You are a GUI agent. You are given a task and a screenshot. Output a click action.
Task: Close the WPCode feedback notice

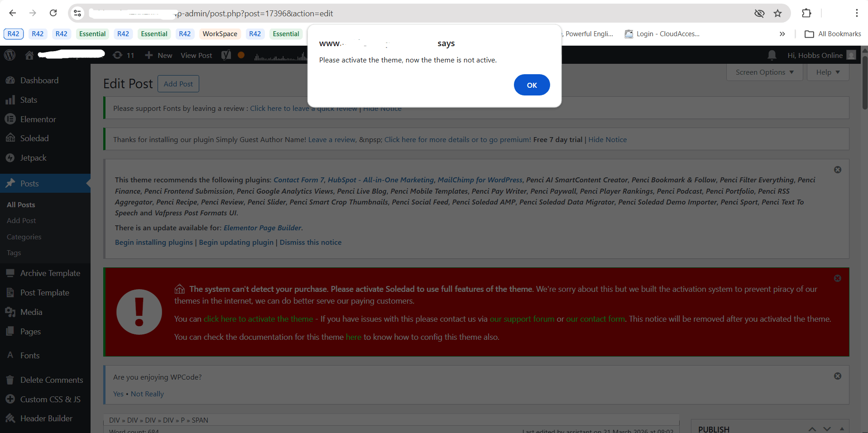pyautogui.click(x=837, y=376)
